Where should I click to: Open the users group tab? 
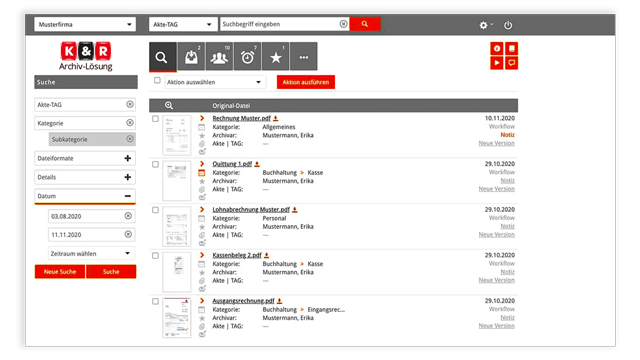pos(219,57)
